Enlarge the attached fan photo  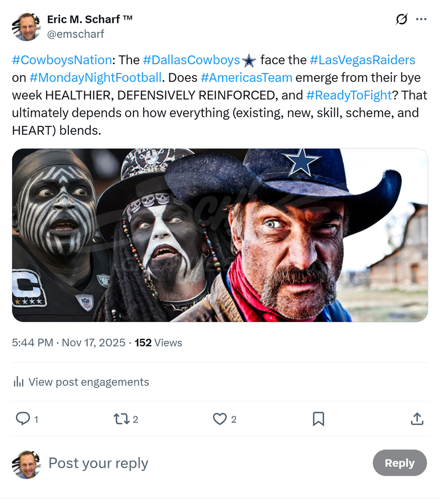pos(220,235)
